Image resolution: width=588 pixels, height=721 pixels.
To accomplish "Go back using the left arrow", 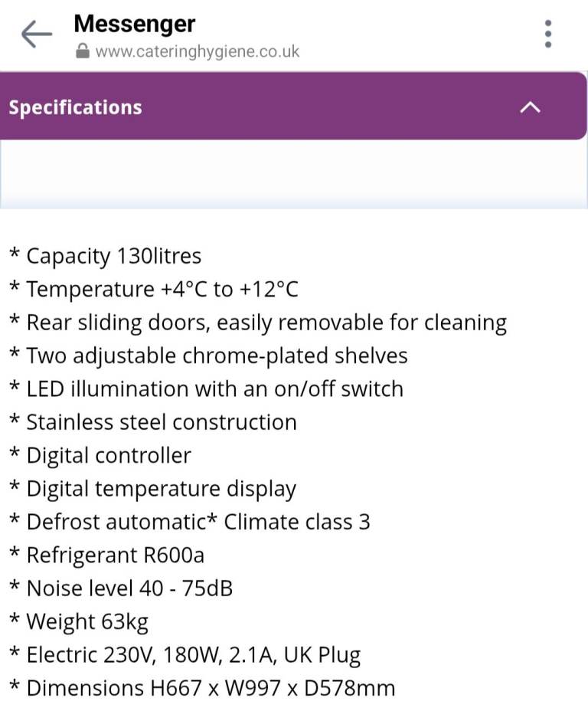I will point(37,34).
